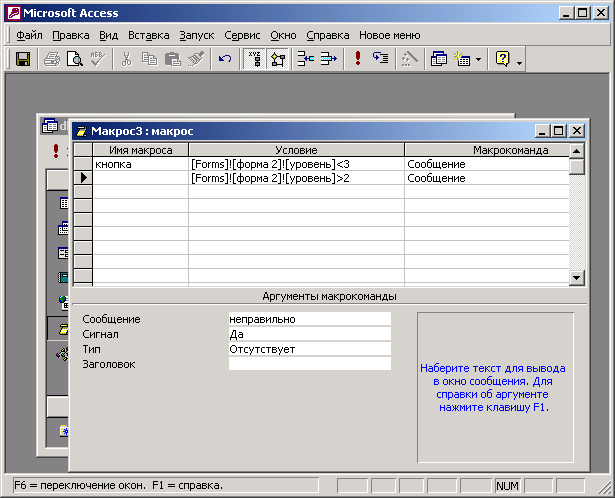Toggle the Macro Names column button
615x498 pixels.
tap(255, 59)
